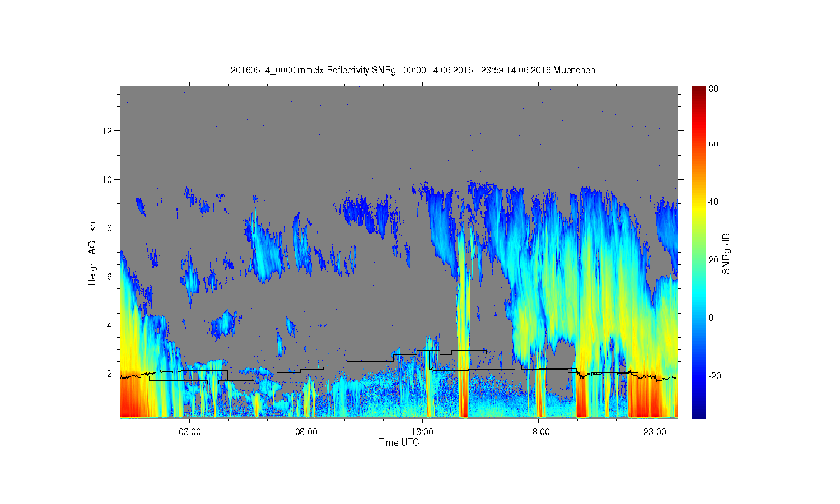Click the colorbar tick value 0
Screen dimensions: 840x504
[x=711, y=318]
